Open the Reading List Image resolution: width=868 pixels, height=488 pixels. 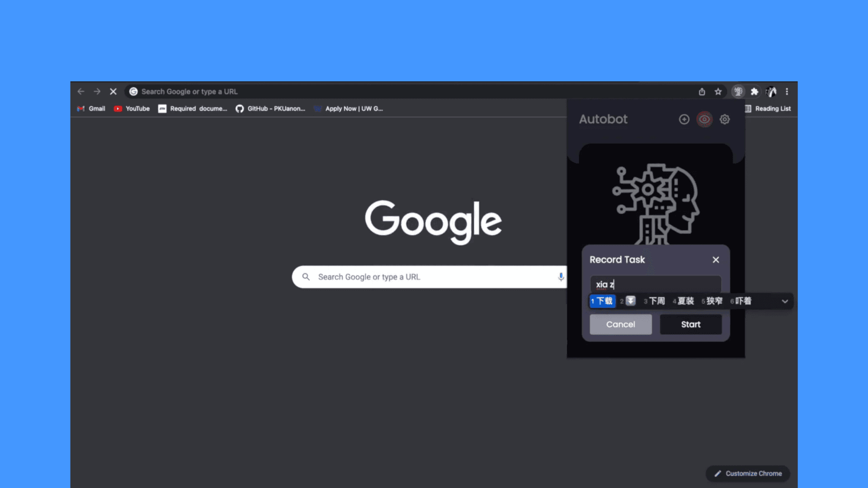tap(768, 108)
